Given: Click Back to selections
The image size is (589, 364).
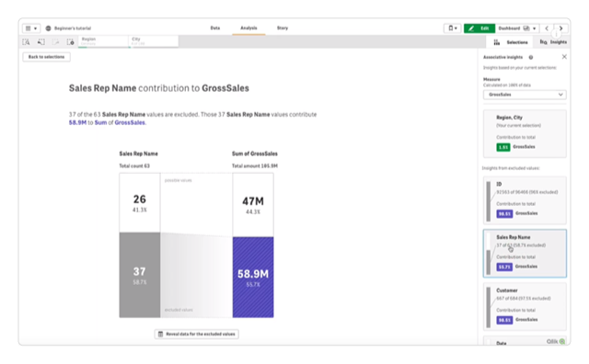Looking at the screenshot, I should coord(47,57).
